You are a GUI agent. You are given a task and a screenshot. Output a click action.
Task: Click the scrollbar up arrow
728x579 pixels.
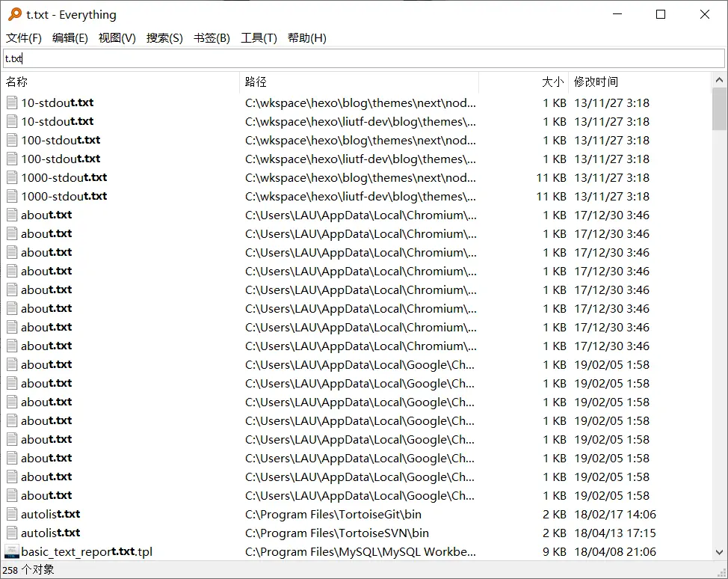719,80
